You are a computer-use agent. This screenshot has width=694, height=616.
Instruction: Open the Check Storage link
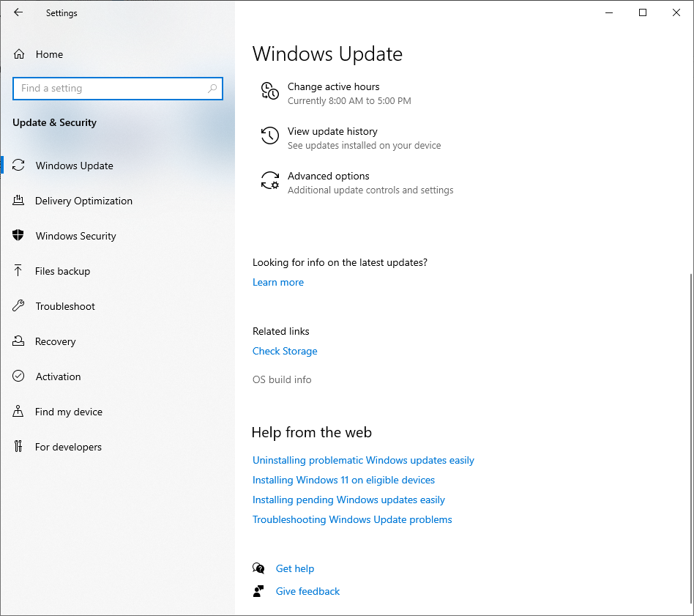[285, 351]
